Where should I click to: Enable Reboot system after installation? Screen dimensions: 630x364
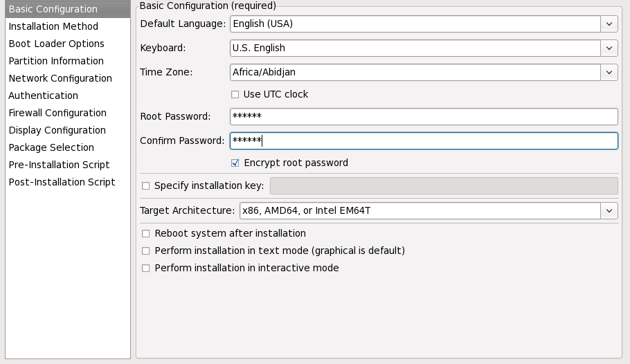coord(145,233)
